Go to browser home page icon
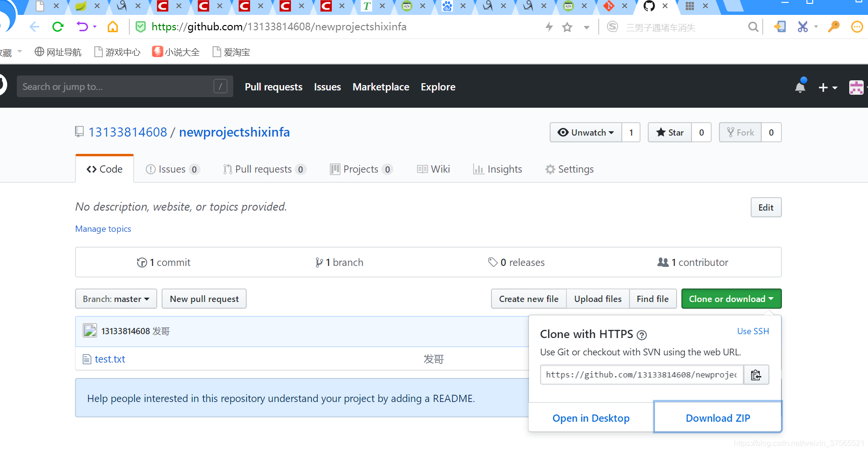 click(x=113, y=27)
